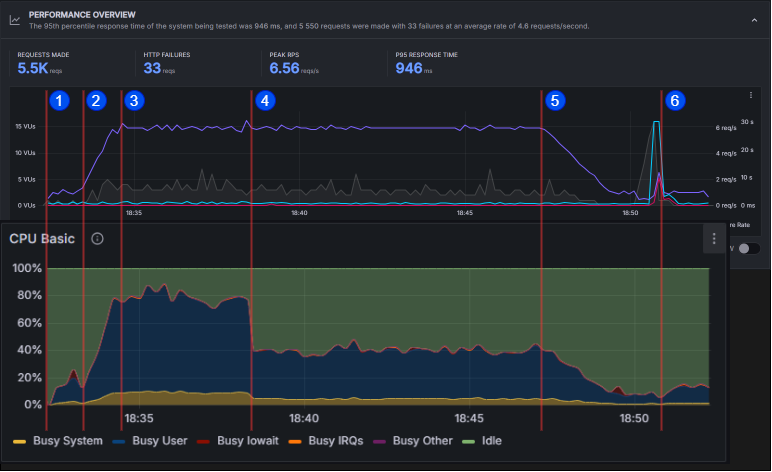772x472 pixels.
Task: Open the load chart's three-dot menu
Action: coord(750,95)
